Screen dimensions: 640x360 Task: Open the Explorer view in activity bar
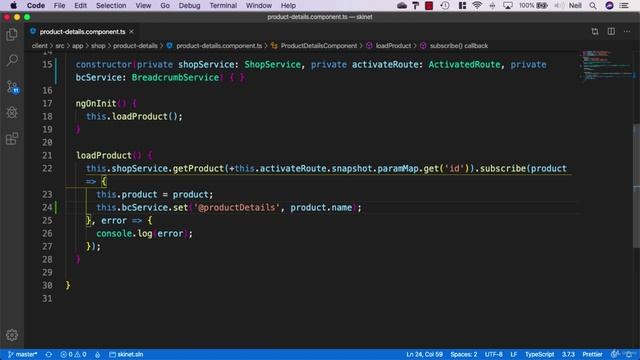(x=12, y=35)
